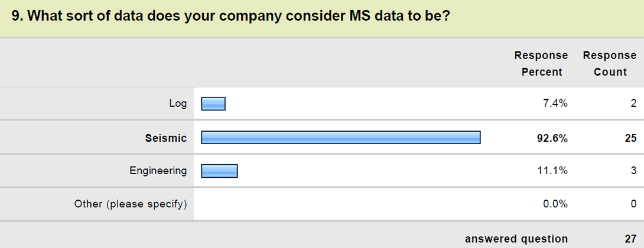Select the bold Seismic row label
Screen dimensions: 644x248
point(166,138)
